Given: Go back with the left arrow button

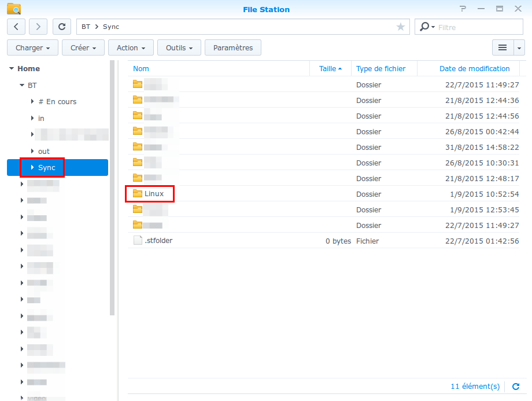Looking at the screenshot, I should click(x=16, y=27).
